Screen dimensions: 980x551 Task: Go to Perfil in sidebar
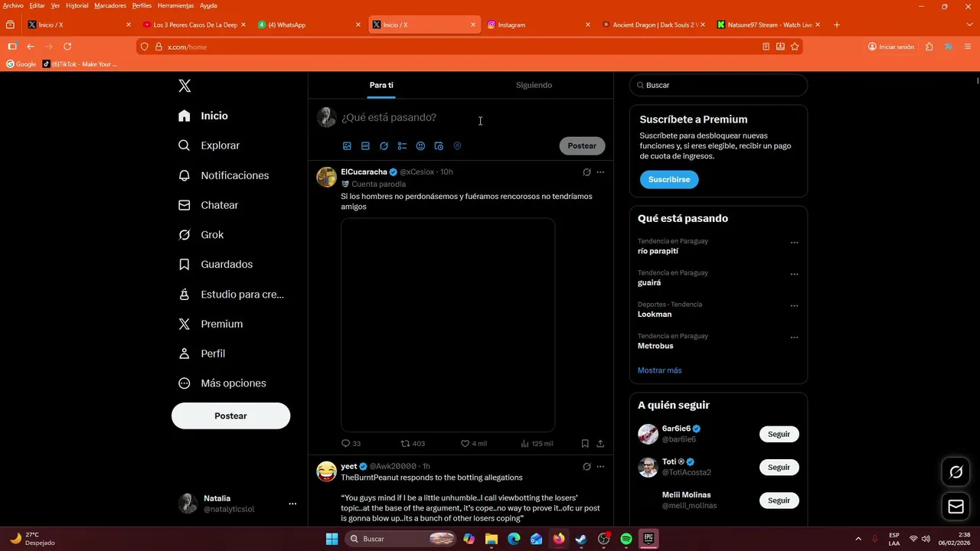coord(201,354)
